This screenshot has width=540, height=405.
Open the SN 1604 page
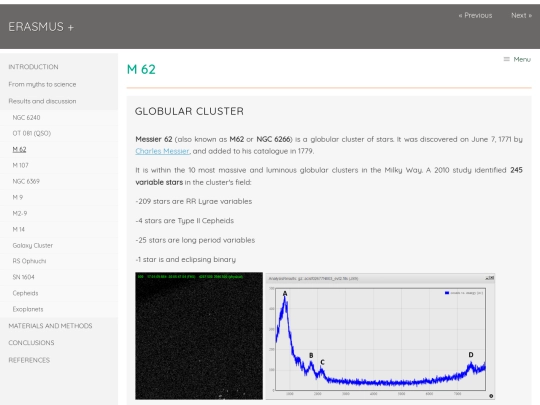point(23,277)
